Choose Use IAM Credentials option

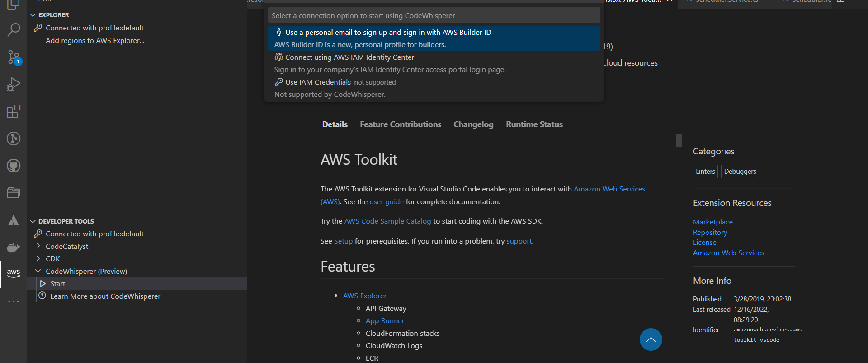click(x=434, y=88)
